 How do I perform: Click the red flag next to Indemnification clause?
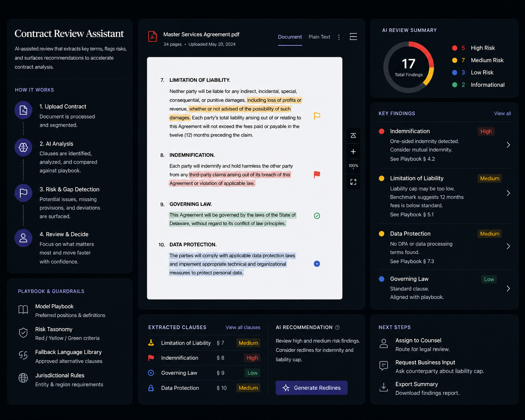[x=317, y=174]
